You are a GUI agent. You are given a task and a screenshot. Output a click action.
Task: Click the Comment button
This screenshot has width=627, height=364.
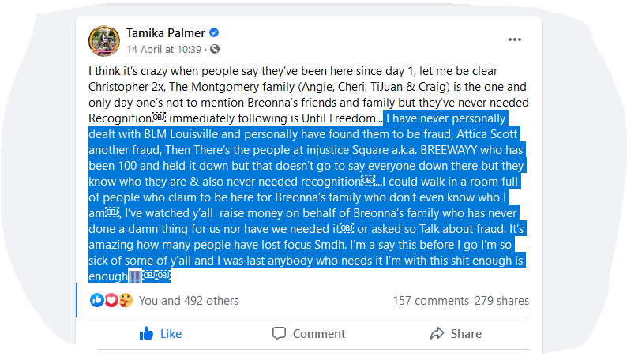[x=308, y=333]
